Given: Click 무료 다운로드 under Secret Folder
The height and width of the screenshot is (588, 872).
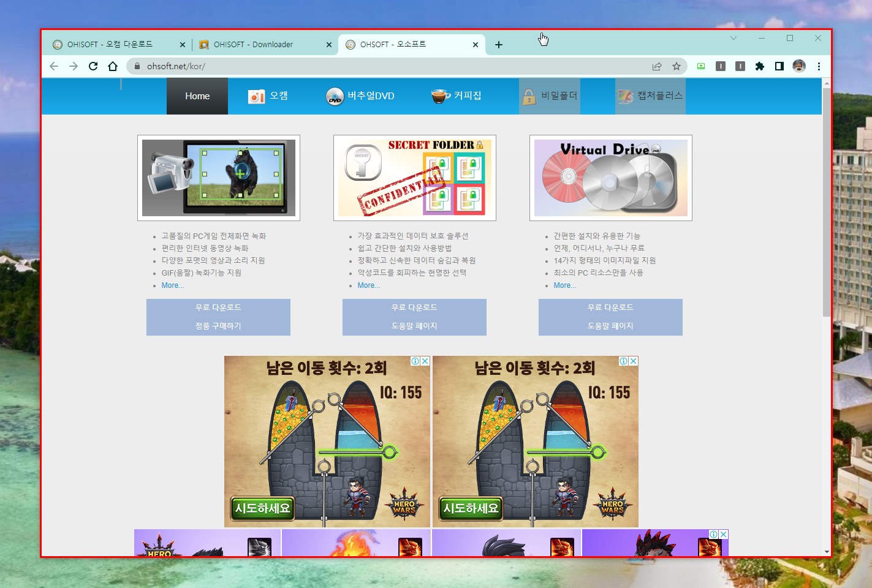Looking at the screenshot, I should (x=414, y=307).
